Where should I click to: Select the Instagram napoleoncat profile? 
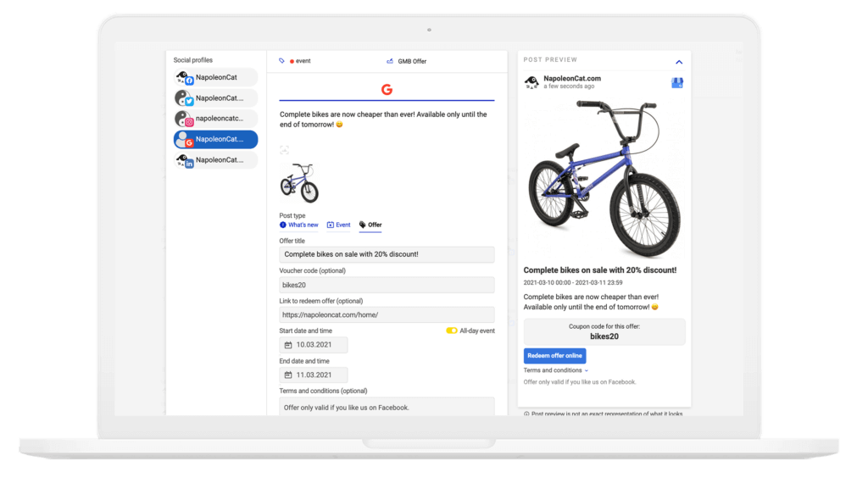tap(215, 119)
